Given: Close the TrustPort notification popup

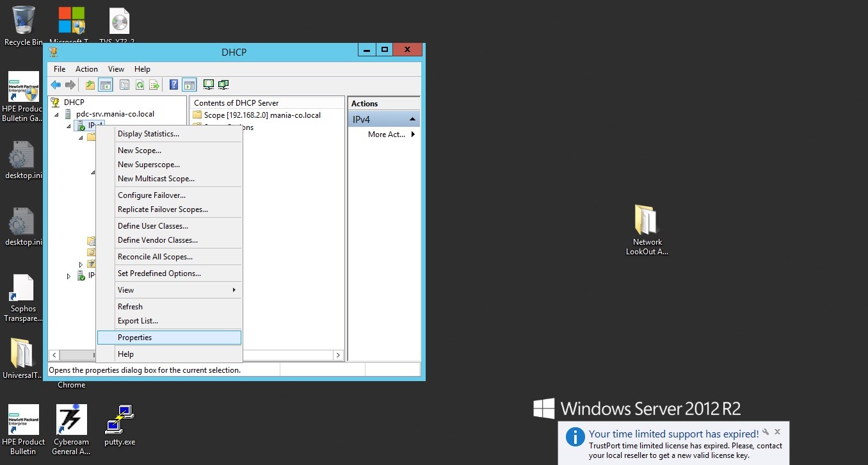Looking at the screenshot, I should (x=777, y=432).
